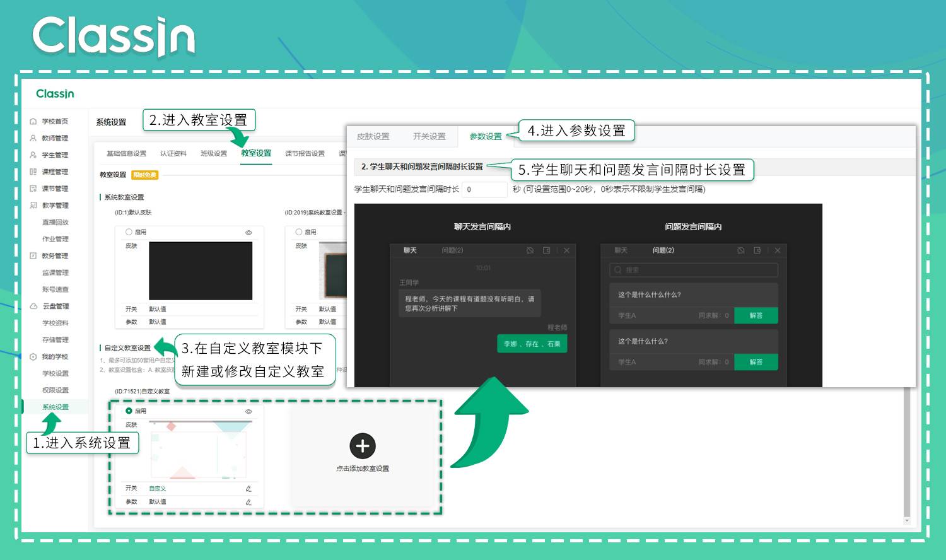The image size is (946, 560).
Task: Click 点击添加教室设置 label
Action: [363, 469]
